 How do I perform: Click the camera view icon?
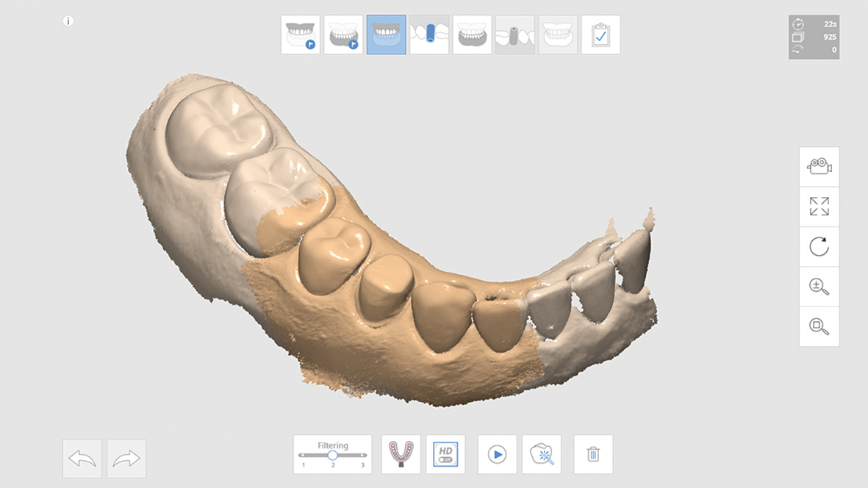pos(819,167)
